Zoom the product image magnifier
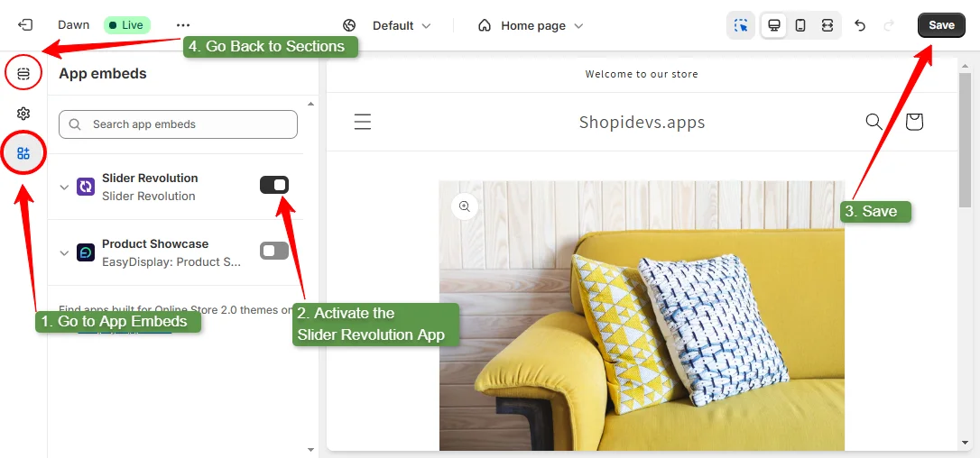Viewport: 980px width, 458px height. pyautogui.click(x=465, y=206)
